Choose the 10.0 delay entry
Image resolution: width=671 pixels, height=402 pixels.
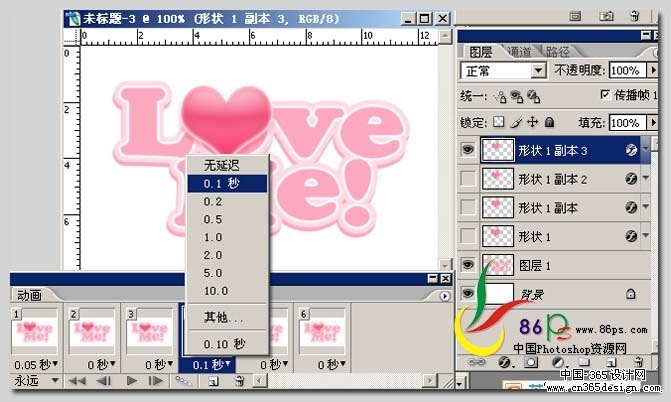tap(227, 291)
